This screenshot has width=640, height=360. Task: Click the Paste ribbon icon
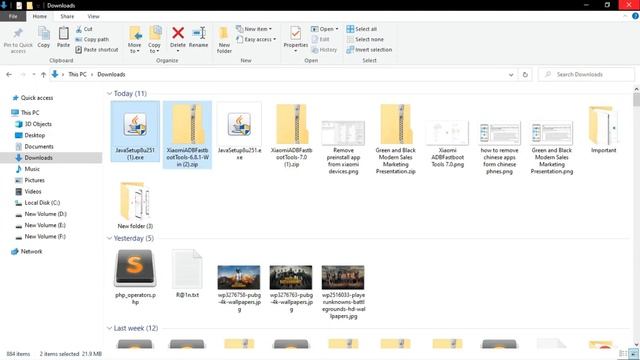point(63,33)
